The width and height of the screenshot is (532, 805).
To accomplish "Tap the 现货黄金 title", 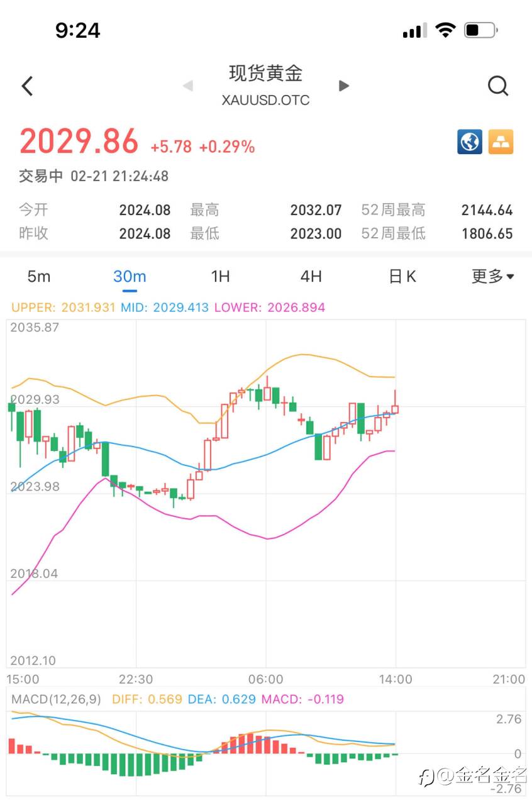I will point(265,74).
